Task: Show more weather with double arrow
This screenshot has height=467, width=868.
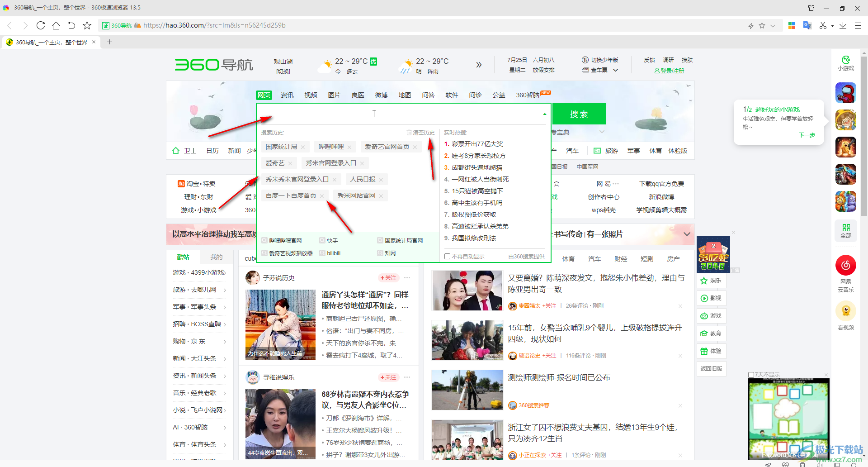Action: (479, 65)
